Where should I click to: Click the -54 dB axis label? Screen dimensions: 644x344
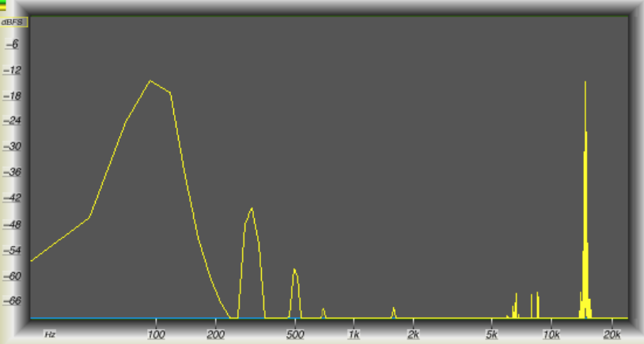(12, 250)
